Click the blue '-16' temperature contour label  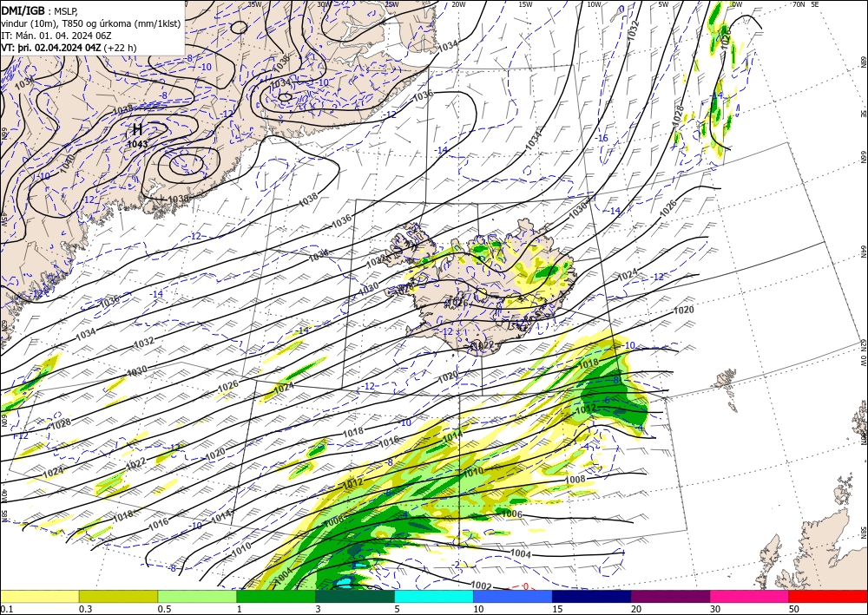tap(602, 138)
